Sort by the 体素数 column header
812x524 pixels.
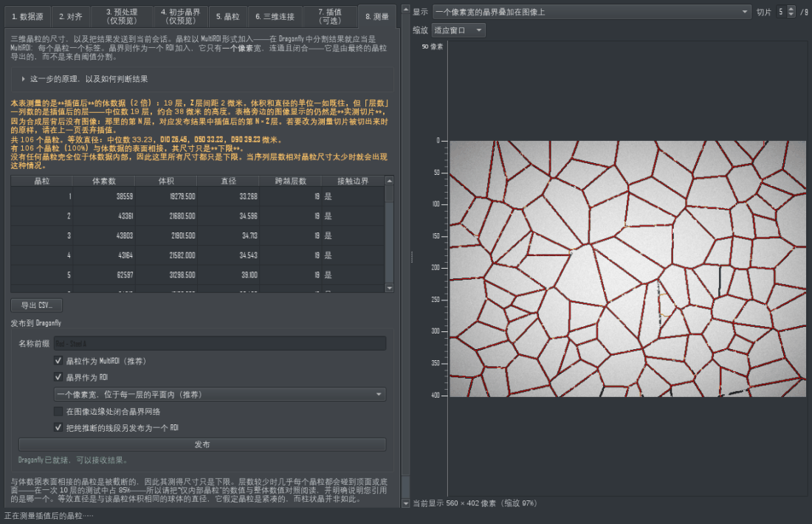coord(104,182)
